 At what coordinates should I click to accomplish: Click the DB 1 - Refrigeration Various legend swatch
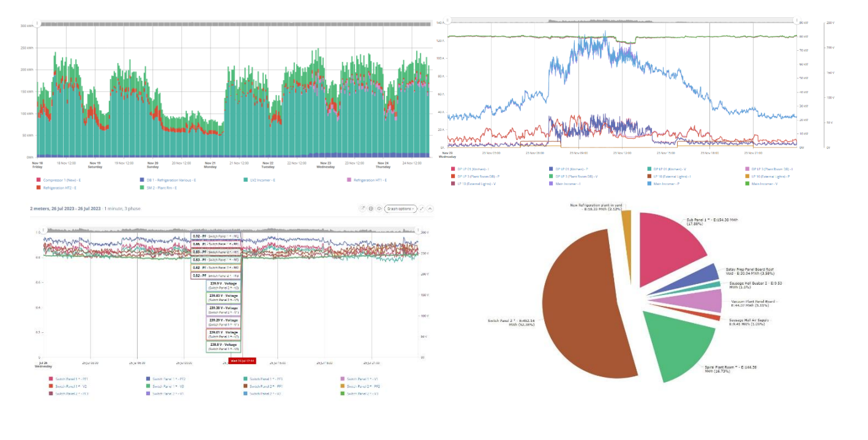(143, 181)
